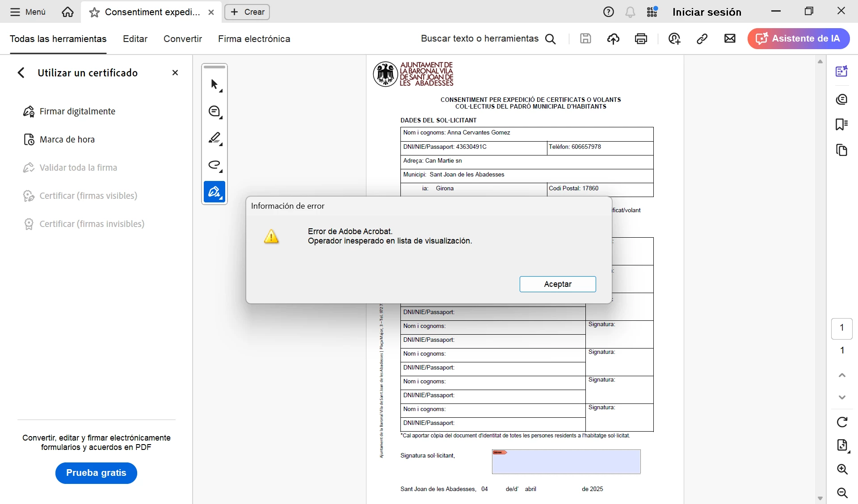Click the Prueba gratis button
This screenshot has width=858, height=504.
96,473
